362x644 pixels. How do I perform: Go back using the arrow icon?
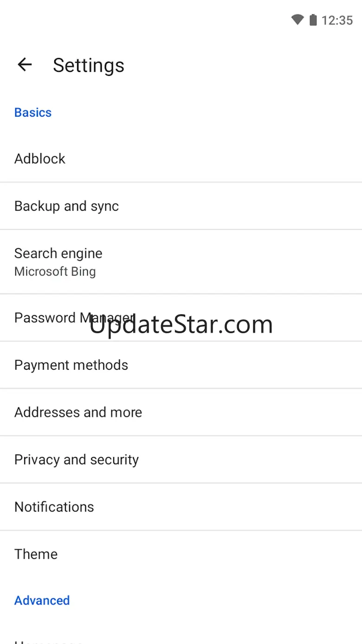pyautogui.click(x=25, y=65)
